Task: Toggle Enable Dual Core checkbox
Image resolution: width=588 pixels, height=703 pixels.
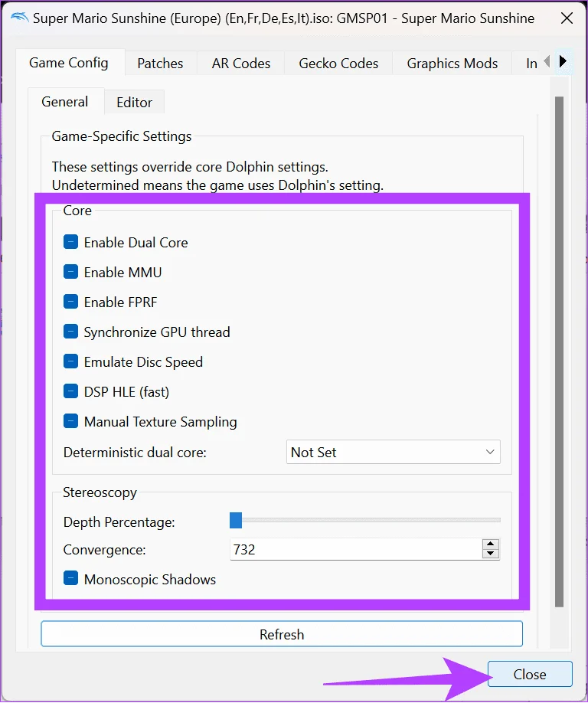Action: click(70, 242)
